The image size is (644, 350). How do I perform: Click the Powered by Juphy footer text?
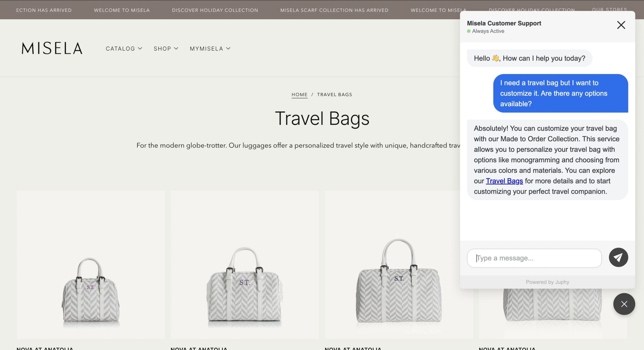547,282
